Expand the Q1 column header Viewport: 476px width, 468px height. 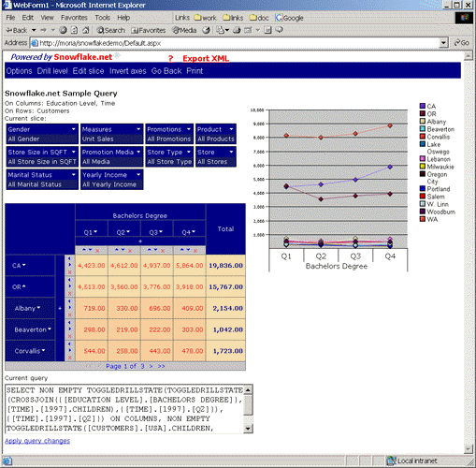click(x=95, y=231)
